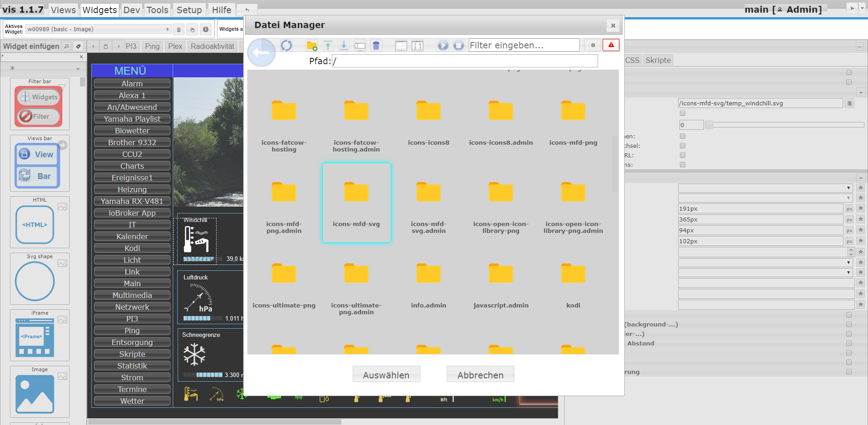
Task: Toggle the checkbox in the 'ns:' row
Action: 683,165
